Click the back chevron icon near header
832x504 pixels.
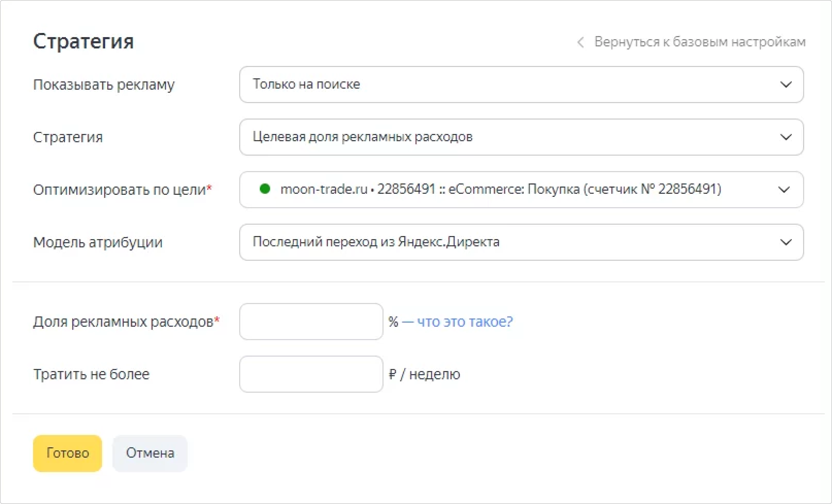click(x=580, y=43)
